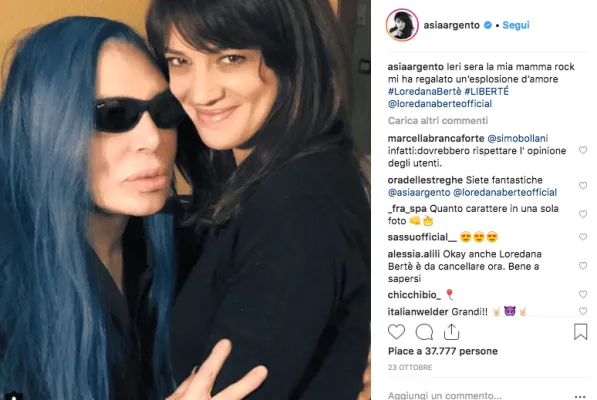Open the asiaargento profile picture avatar

(402, 25)
